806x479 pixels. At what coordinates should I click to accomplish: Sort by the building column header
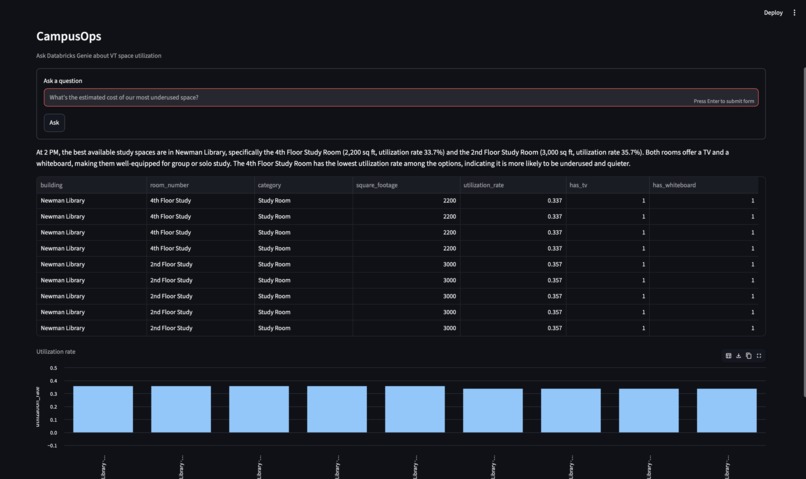tap(91, 185)
